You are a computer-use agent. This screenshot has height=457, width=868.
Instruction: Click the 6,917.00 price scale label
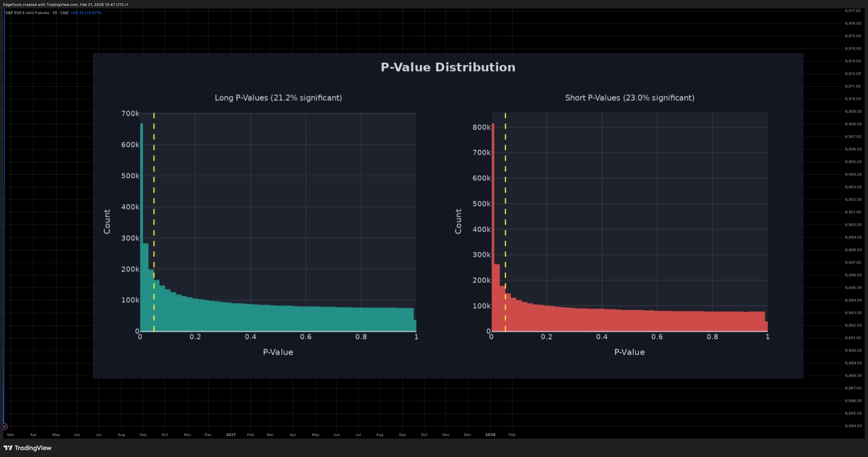[853, 11]
